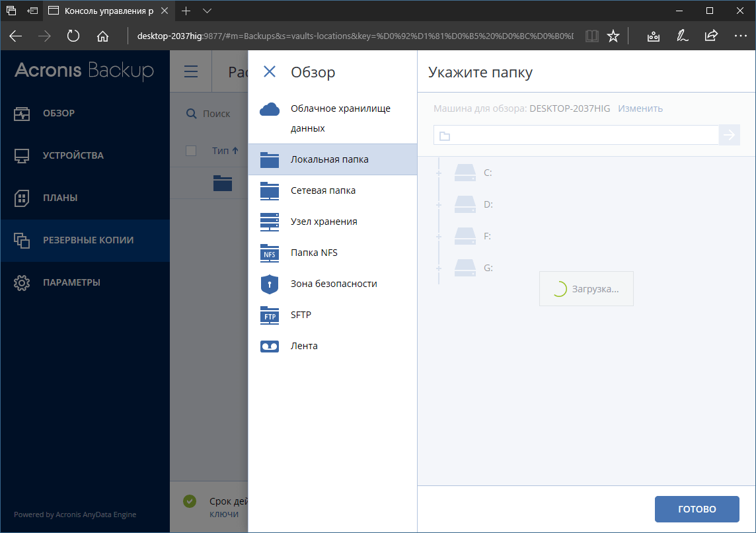The image size is (756, 533).
Task: Click the go arrow next to path field
Action: pyautogui.click(x=729, y=135)
